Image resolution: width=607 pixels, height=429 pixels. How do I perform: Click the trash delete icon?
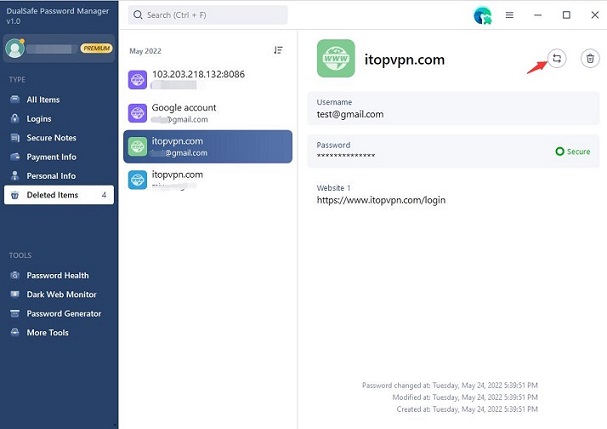click(x=590, y=59)
